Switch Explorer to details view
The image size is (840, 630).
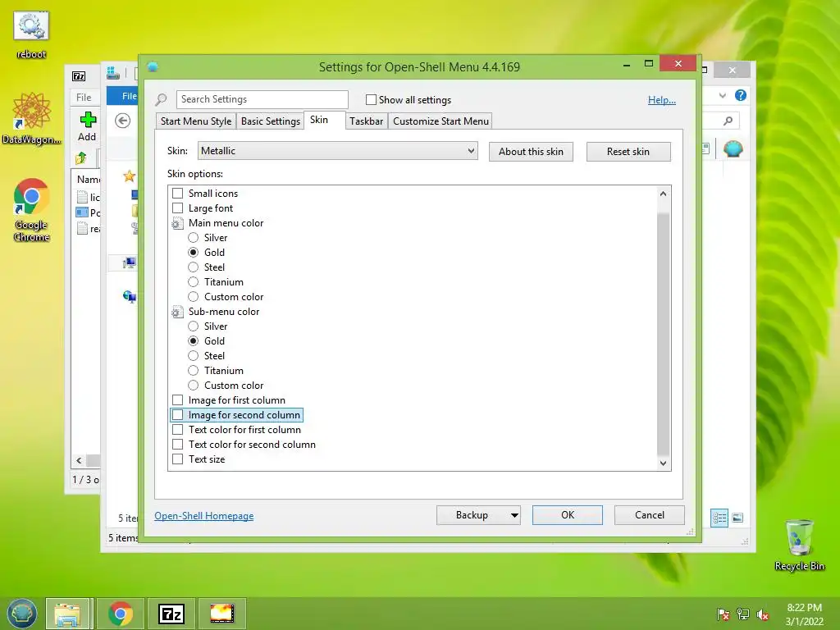(x=719, y=518)
